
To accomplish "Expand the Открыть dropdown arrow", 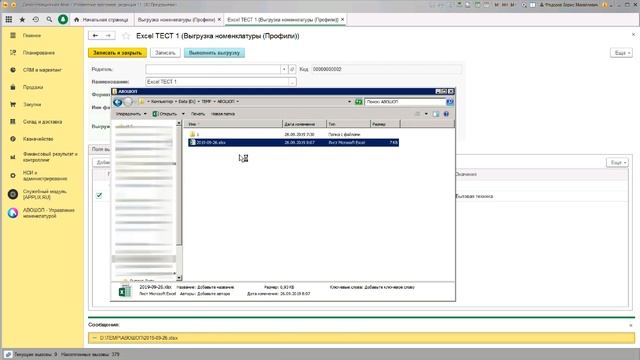I will [183, 114].
